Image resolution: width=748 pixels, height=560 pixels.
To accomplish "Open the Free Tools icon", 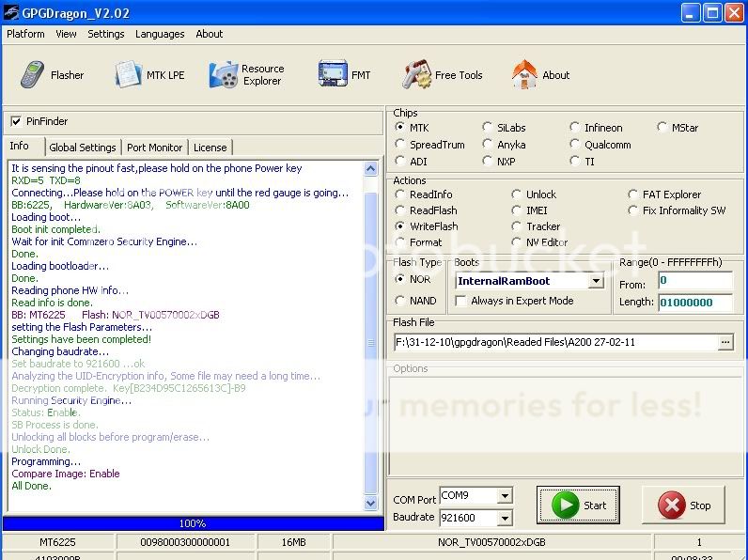I will pos(416,74).
